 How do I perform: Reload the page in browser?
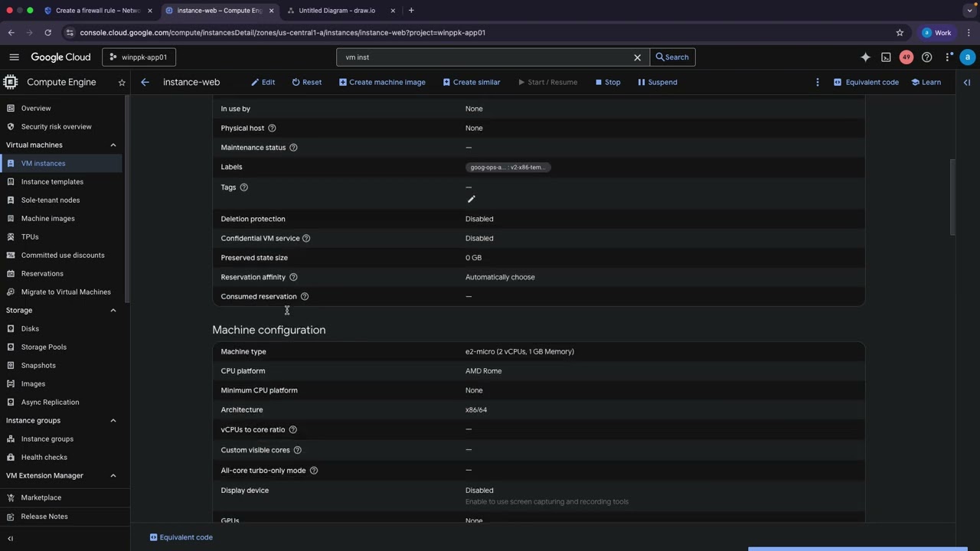[47, 33]
